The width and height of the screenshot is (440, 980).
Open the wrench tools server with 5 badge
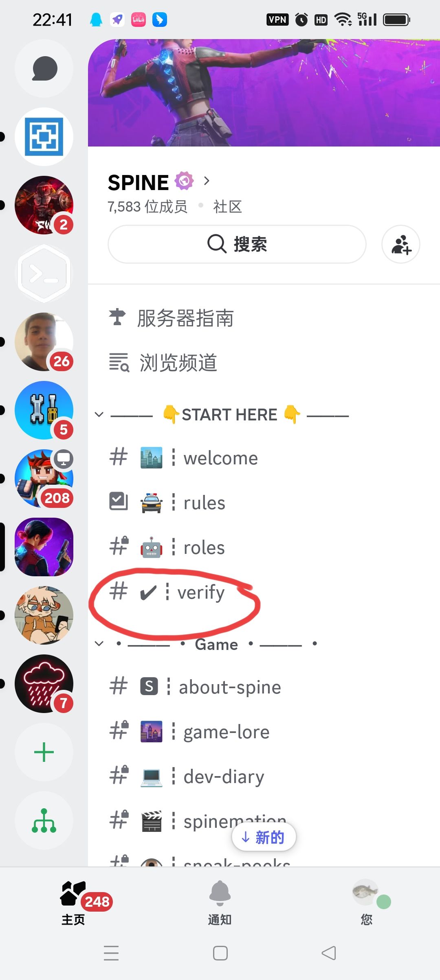click(44, 410)
